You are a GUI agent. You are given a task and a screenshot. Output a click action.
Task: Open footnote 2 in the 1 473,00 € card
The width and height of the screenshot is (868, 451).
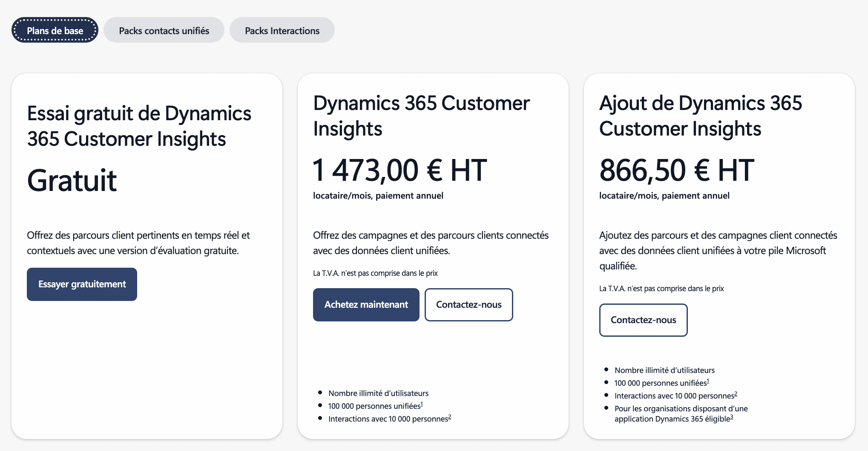(450, 416)
